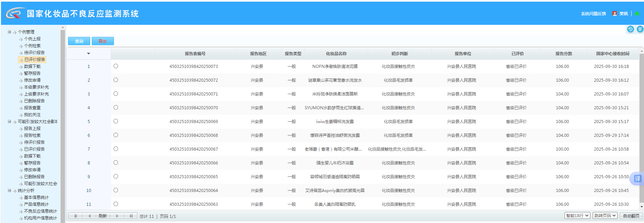Go to the last page in pagination
The height and width of the screenshot is (223, 644).
(131, 216)
